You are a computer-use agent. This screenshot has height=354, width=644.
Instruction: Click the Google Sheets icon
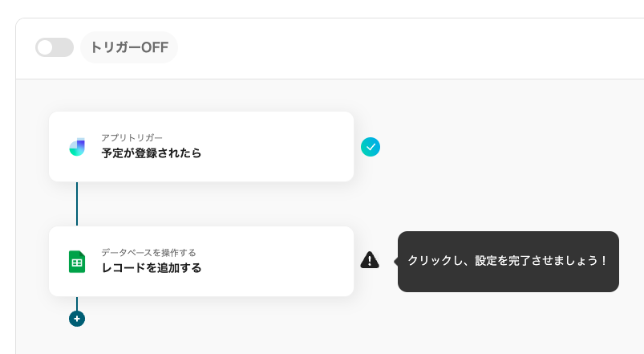tap(77, 262)
